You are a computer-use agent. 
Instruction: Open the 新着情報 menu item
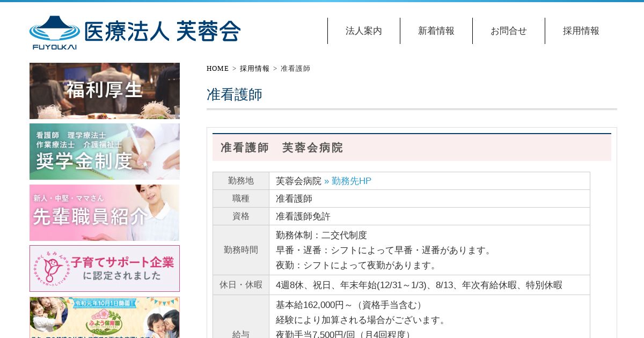(x=436, y=31)
